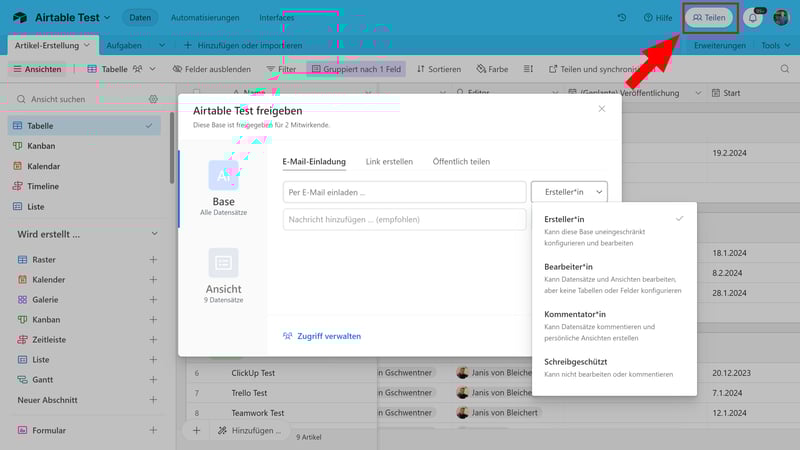The width and height of the screenshot is (800, 450).
Task: Close the share dialog
Action: [602, 109]
